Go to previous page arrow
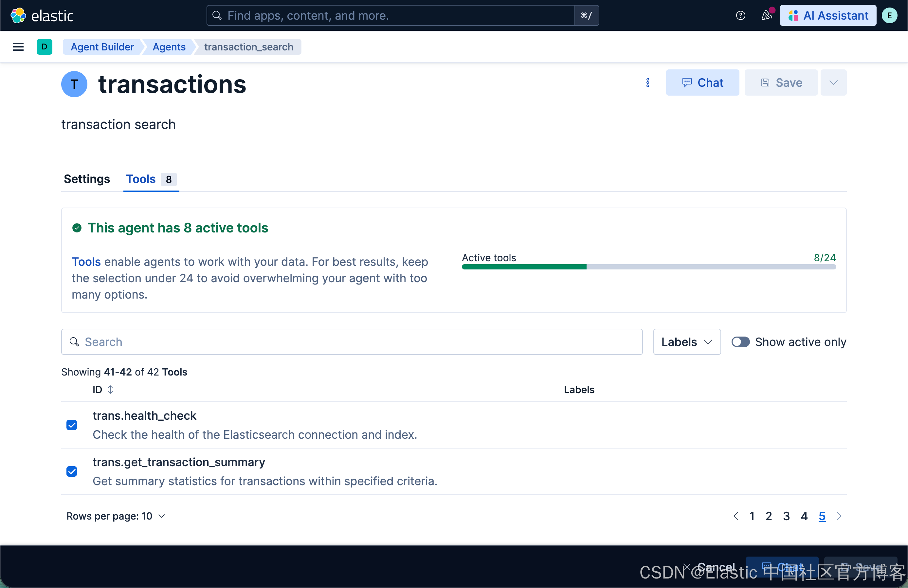This screenshot has width=908, height=588. point(736,516)
